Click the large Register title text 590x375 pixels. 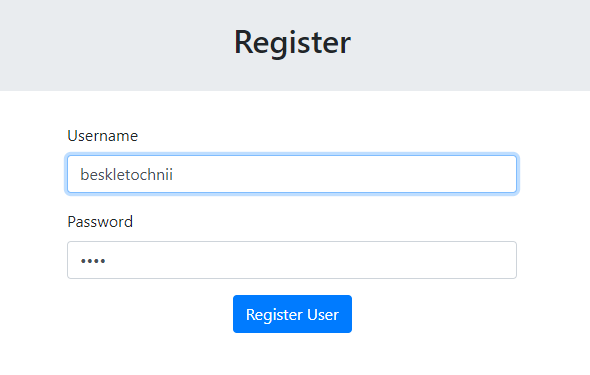point(292,42)
